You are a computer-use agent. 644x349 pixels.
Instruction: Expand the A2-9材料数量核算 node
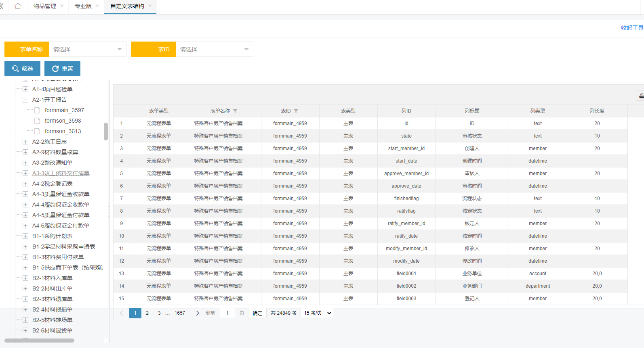point(25,152)
